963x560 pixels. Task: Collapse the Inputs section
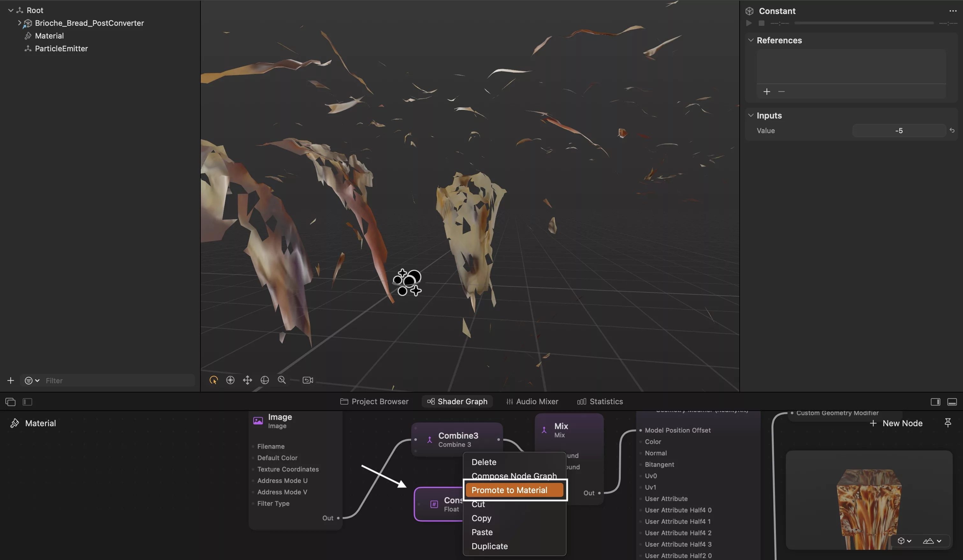click(750, 115)
